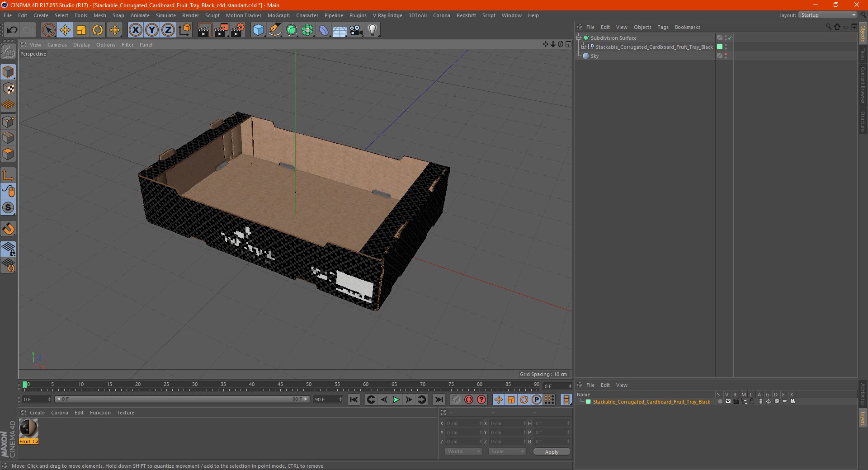Expand the Stackable_Corrugated_Cardboard_Fruit_Tray_Black object

click(x=584, y=47)
